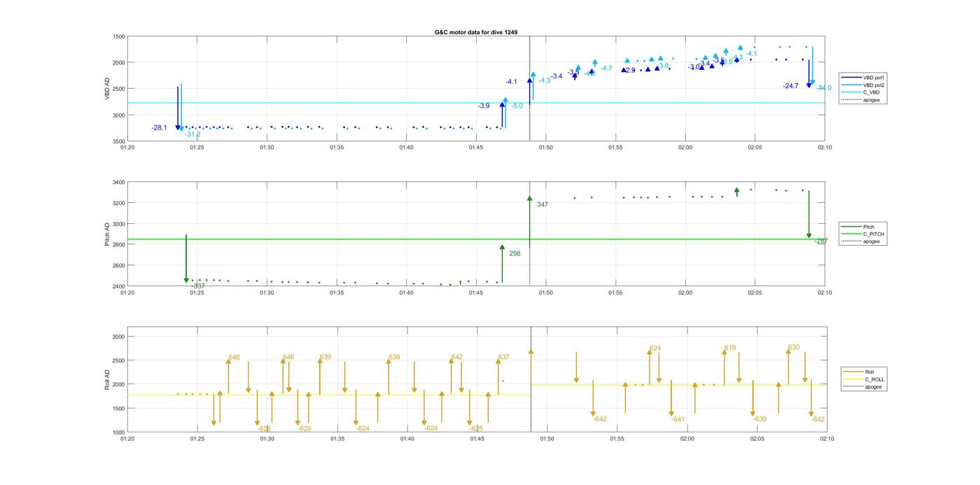The width and height of the screenshot is (980, 485).
Task: Select the "VBD pot2" legend entry
Action: pos(862,85)
